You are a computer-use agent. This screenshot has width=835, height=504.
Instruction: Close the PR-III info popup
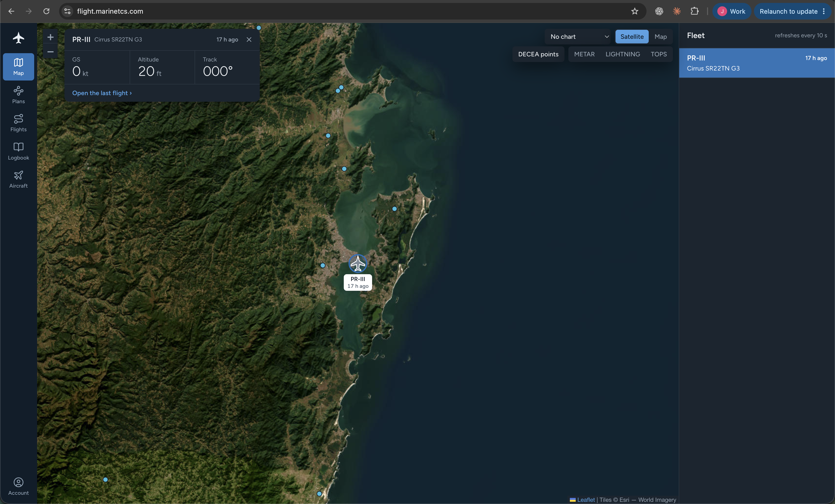pos(249,40)
